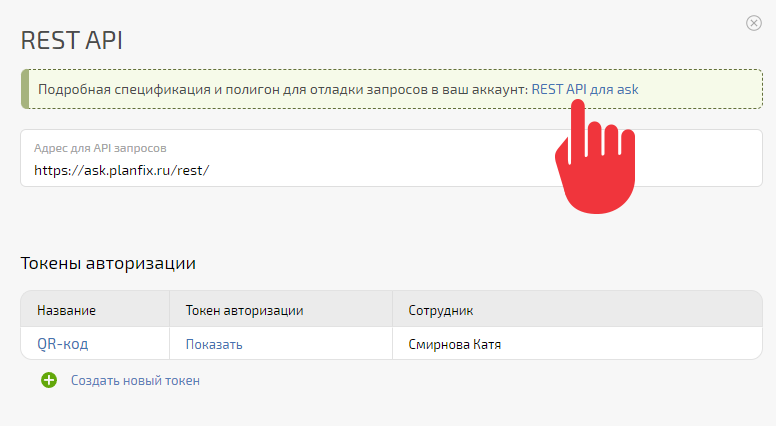Open the 'REST API для ask' specification link

coord(584,90)
